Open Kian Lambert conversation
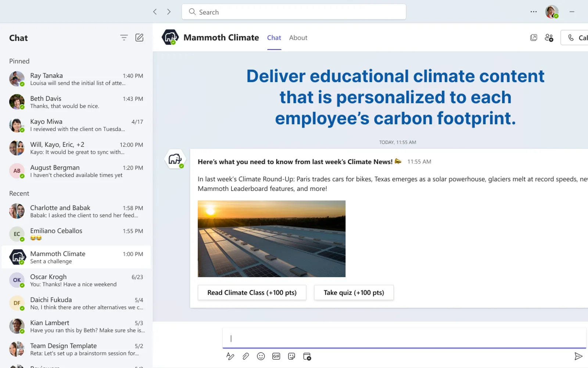 pyautogui.click(x=76, y=326)
